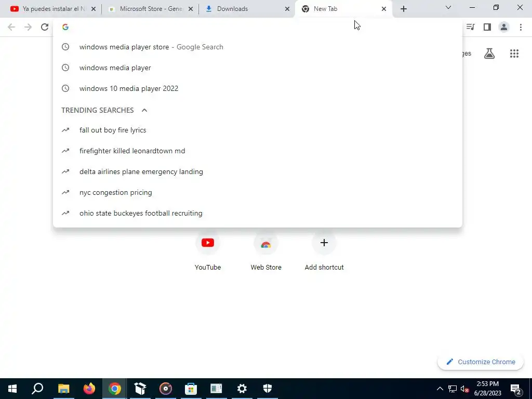Open the Google apps grid
The image size is (532, 399).
pos(514,54)
